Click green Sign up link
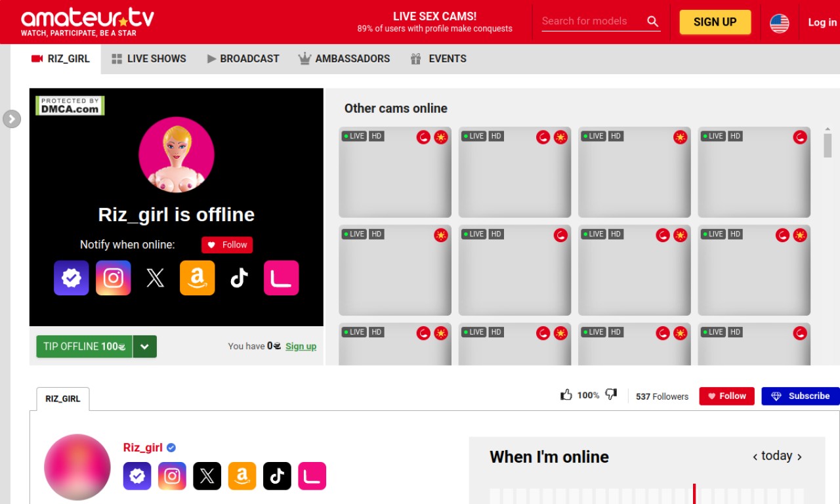Viewport: 840px width, 504px height. coord(301,346)
